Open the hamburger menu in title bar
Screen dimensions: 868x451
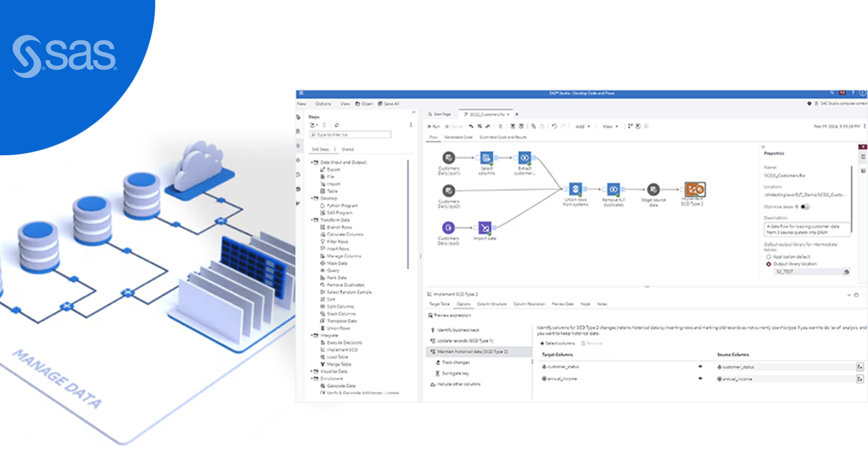pyautogui.click(x=301, y=93)
